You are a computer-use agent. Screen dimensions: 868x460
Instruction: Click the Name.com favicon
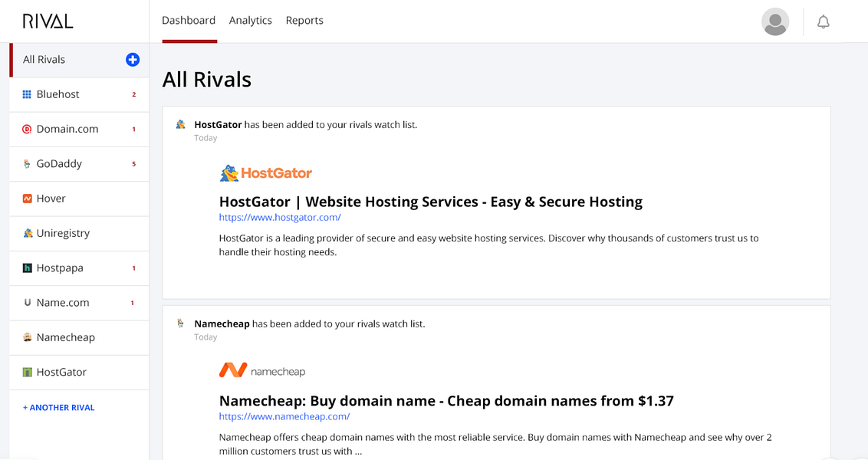(x=27, y=303)
